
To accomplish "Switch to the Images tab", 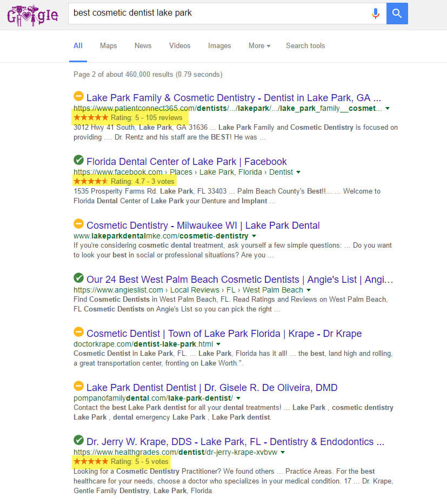I will coord(219,46).
